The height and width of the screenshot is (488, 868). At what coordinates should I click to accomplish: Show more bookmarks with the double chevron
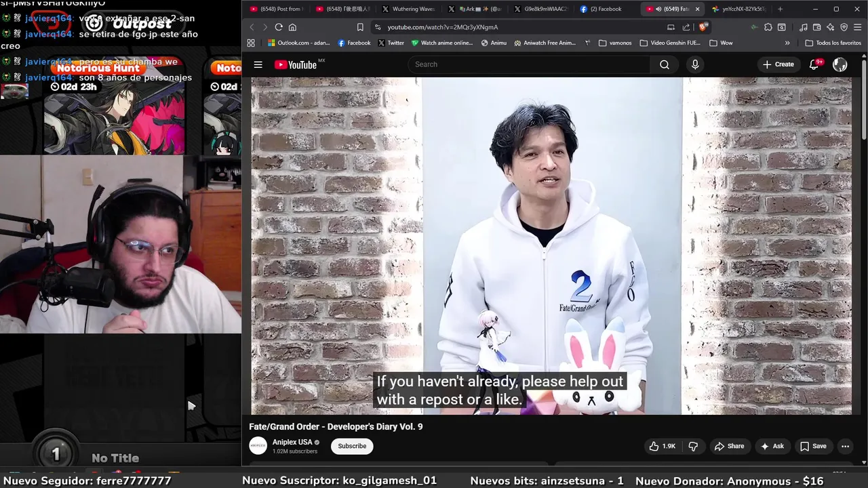click(787, 43)
